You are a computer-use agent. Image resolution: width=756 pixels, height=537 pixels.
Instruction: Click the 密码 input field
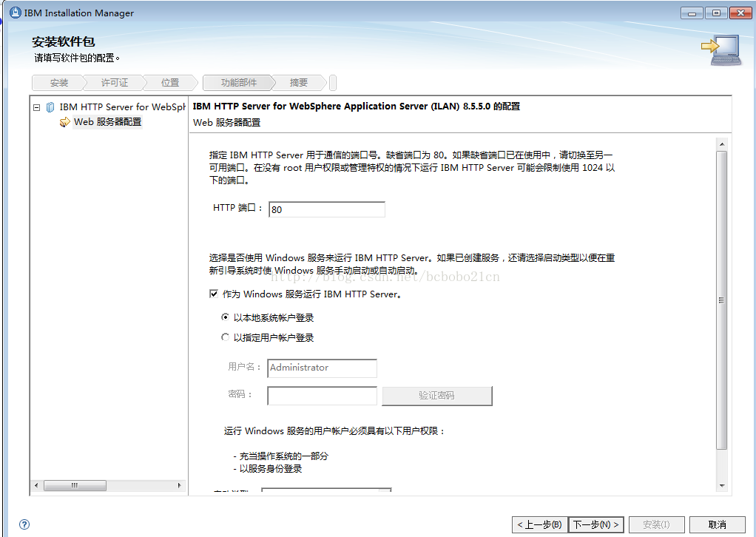[322, 396]
